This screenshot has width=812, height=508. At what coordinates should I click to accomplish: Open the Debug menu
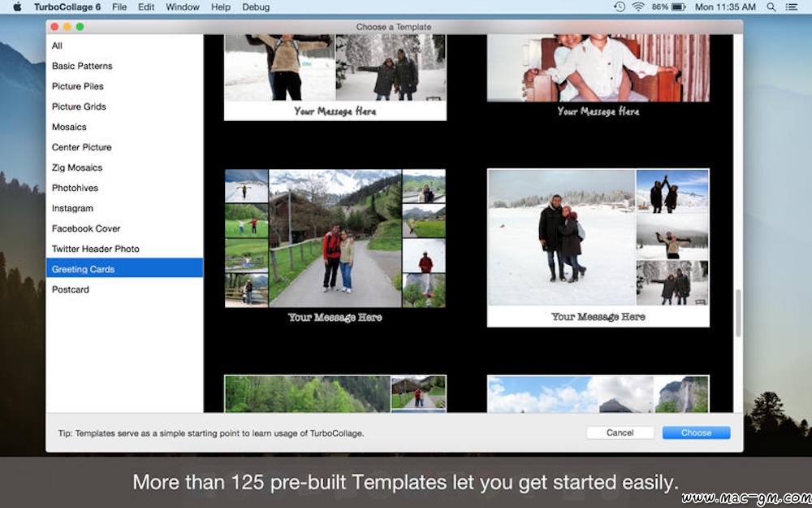(x=256, y=7)
